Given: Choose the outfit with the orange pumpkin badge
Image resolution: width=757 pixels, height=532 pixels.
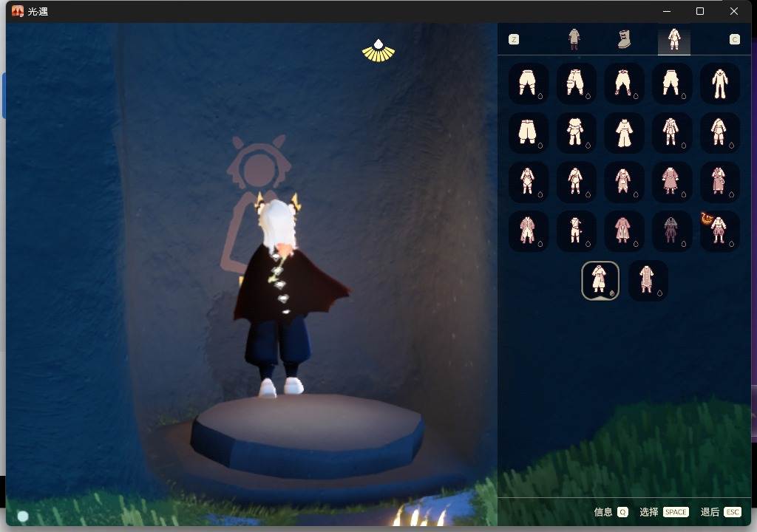Looking at the screenshot, I should tap(719, 231).
